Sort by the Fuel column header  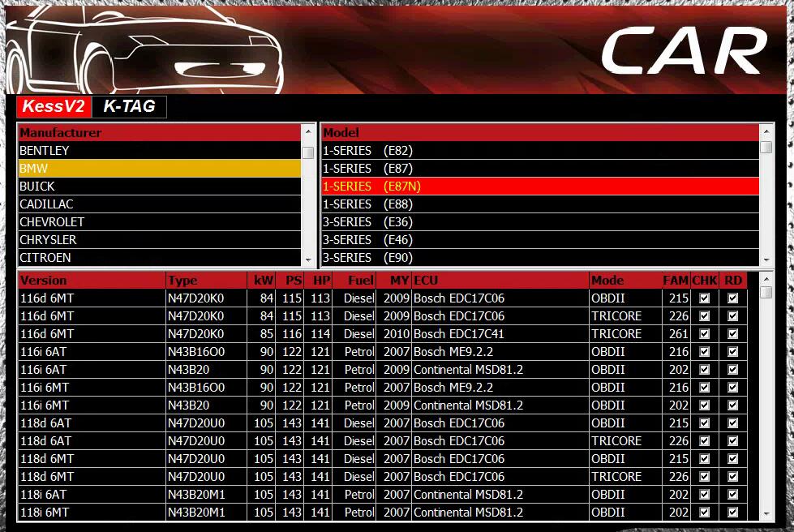359,281
